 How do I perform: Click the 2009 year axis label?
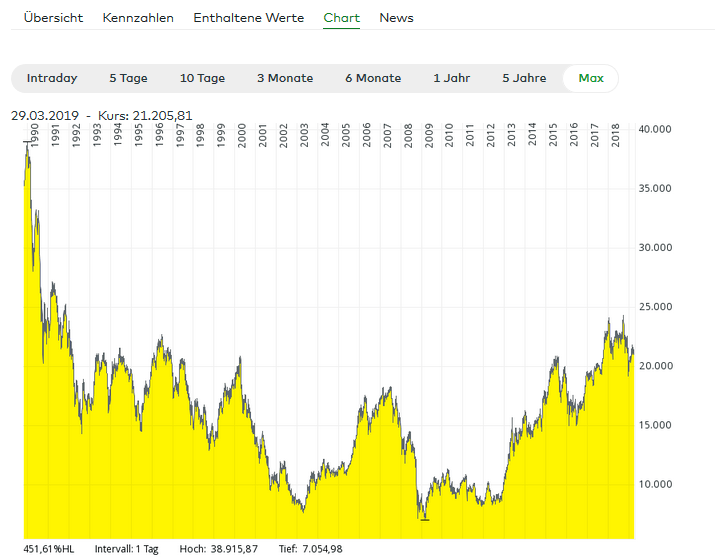coord(429,135)
